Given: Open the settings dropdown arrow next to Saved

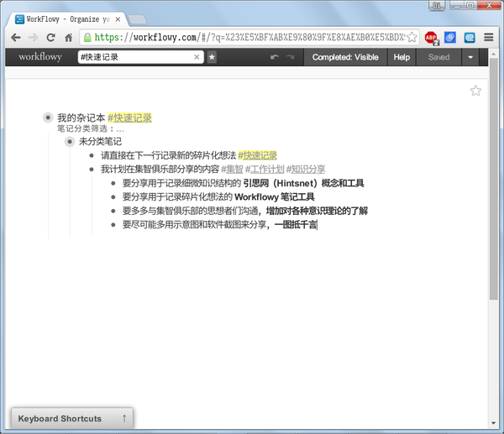Looking at the screenshot, I should [x=470, y=57].
